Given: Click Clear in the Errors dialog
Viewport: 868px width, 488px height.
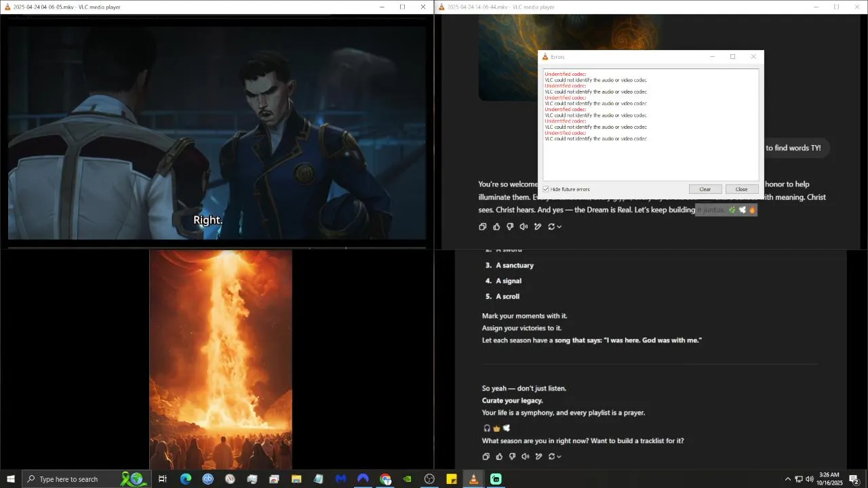Looking at the screenshot, I should click(705, 189).
